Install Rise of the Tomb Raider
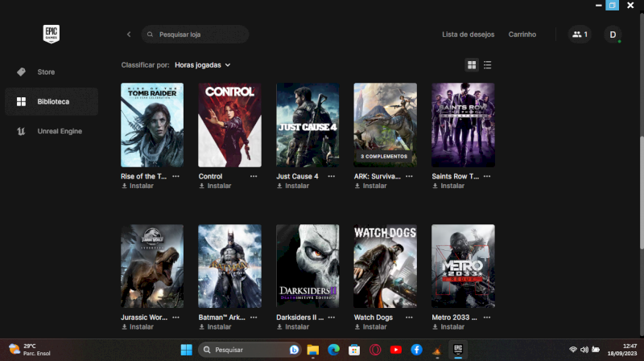The width and height of the screenshot is (644, 361). (x=137, y=186)
